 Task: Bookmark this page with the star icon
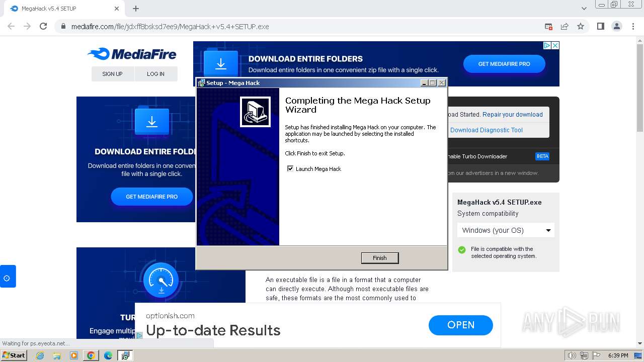coord(581,26)
